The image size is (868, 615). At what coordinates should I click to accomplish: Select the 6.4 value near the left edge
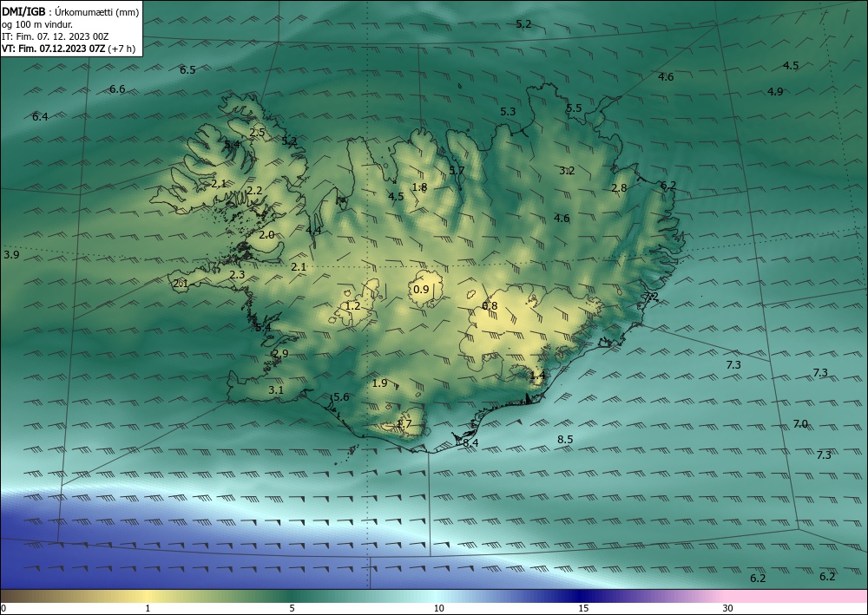click(40, 117)
